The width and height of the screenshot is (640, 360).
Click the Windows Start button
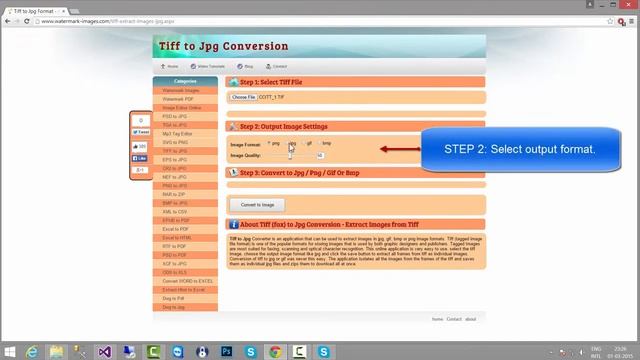[x=9, y=352]
